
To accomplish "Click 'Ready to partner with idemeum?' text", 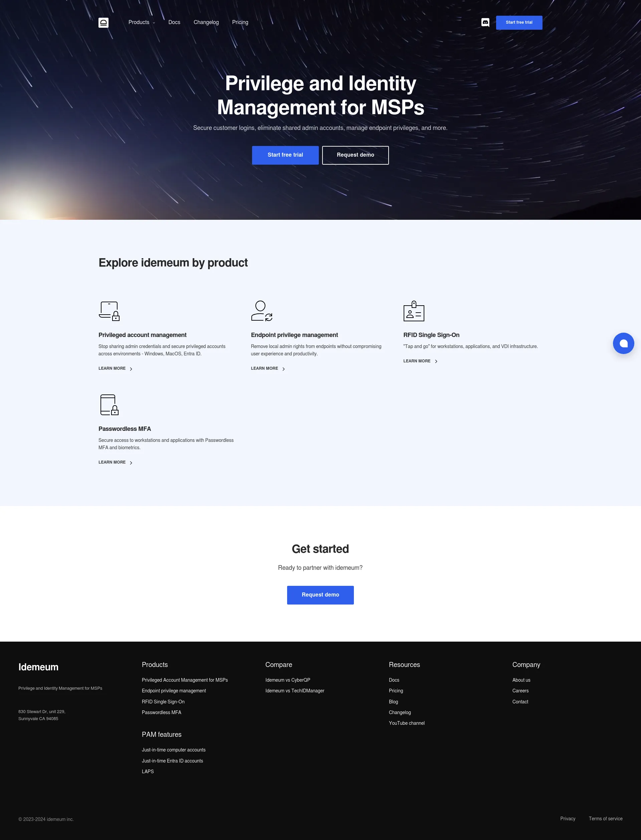I will click(x=320, y=567).
